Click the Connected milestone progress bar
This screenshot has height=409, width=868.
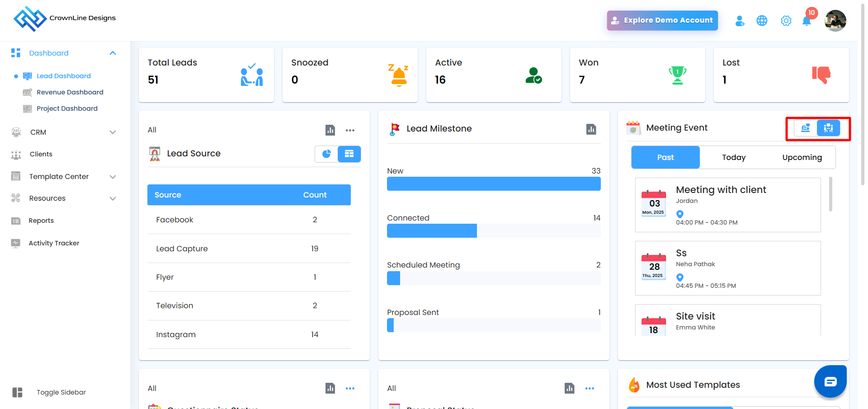(x=493, y=230)
